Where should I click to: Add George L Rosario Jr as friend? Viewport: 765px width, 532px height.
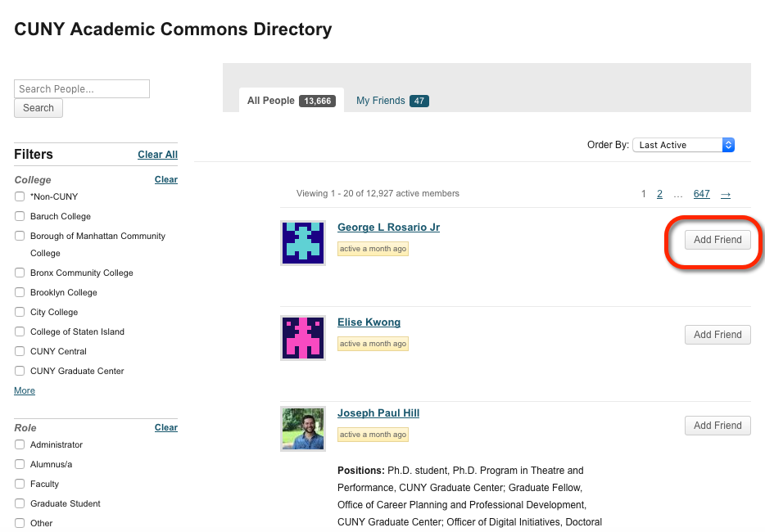717,240
